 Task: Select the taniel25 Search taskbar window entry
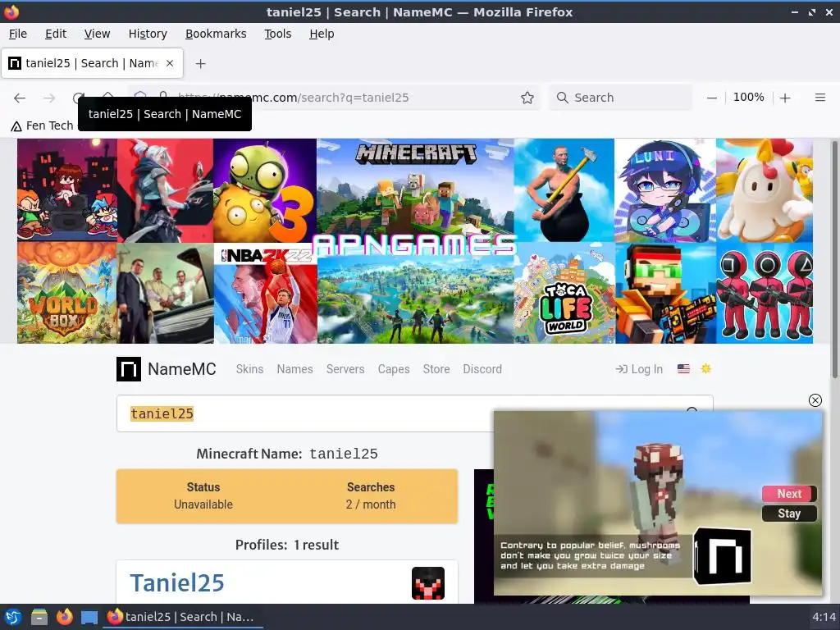[x=182, y=617]
